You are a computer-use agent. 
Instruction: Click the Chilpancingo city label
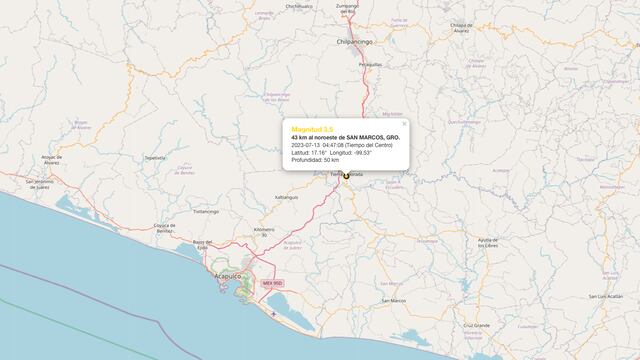click(x=355, y=42)
